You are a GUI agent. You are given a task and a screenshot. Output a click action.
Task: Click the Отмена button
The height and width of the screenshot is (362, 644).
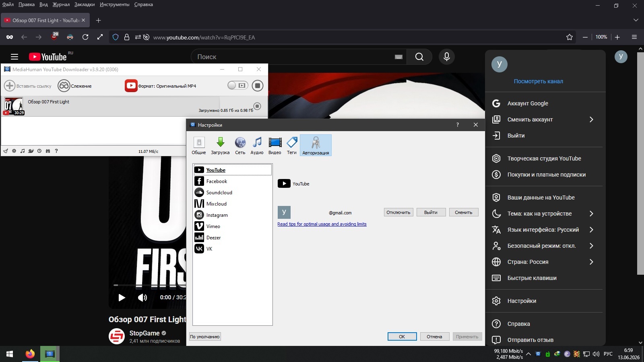(x=434, y=337)
